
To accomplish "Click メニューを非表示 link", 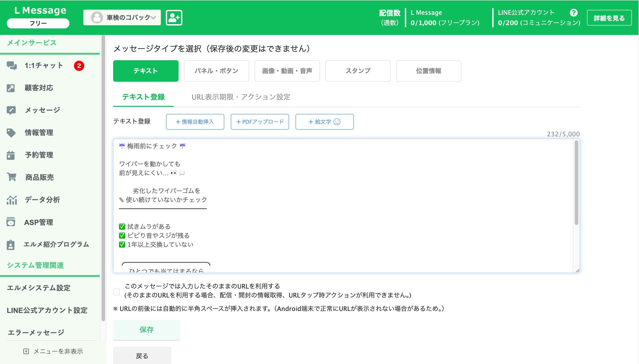I will coord(53,351).
